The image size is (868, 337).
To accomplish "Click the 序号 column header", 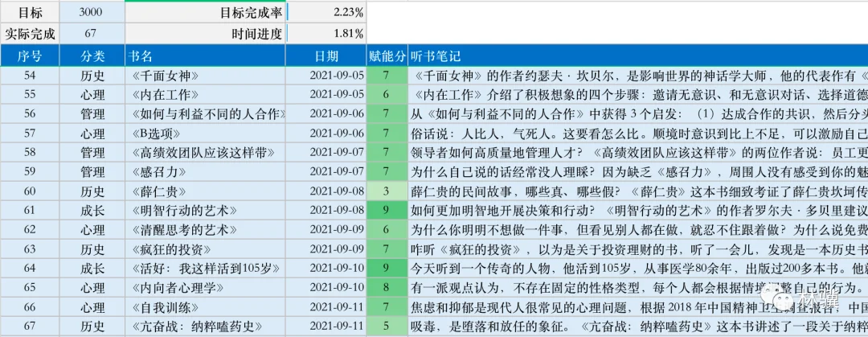I will click(x=30, y=56).
